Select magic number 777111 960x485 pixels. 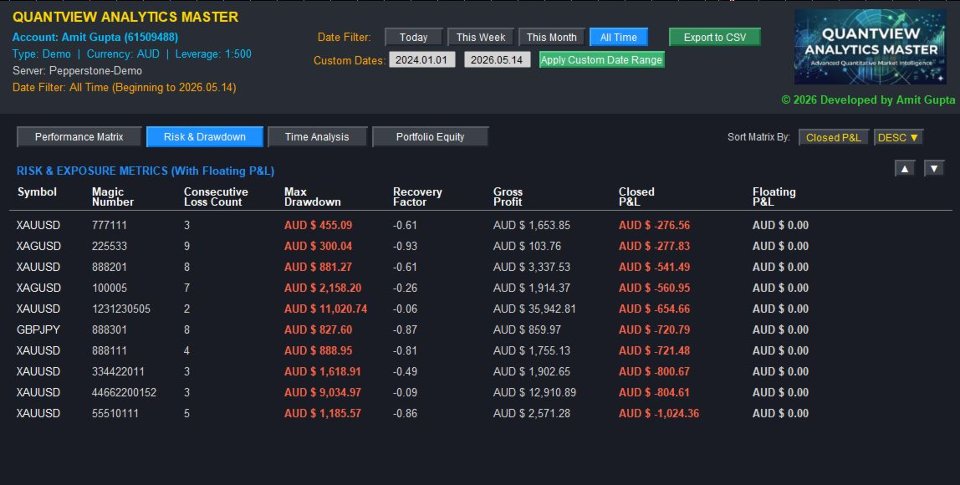tap(110, 225)
